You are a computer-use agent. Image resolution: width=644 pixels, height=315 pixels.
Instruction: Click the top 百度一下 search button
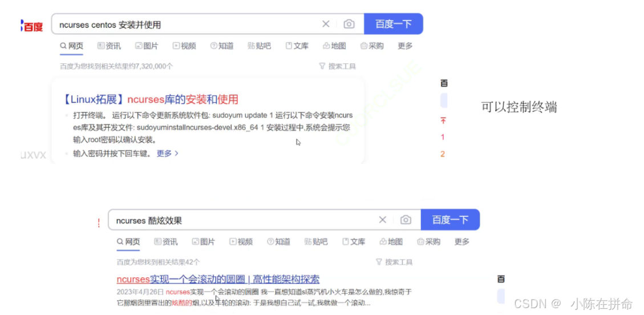click(x=394, y=24)
